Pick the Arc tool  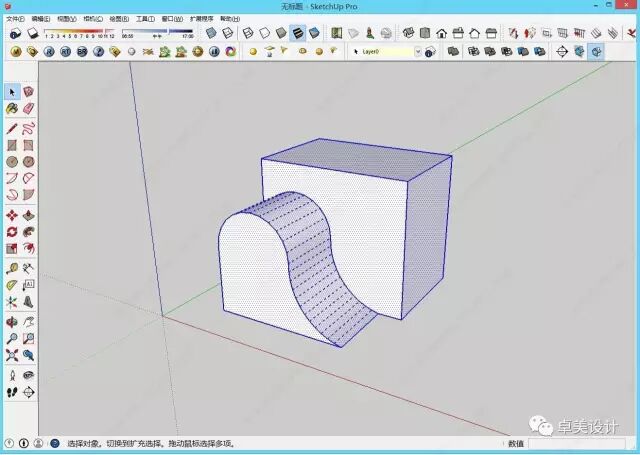pyautogui.click(x=12, y=178)
